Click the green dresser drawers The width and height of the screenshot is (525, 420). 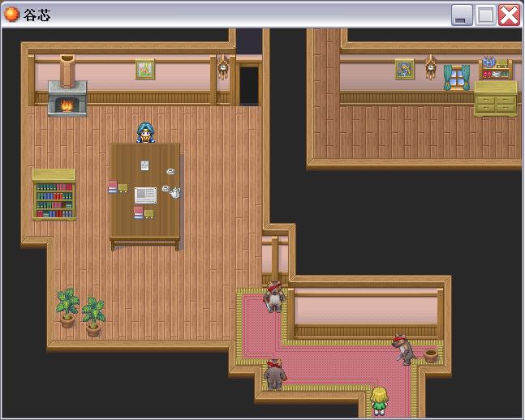pyautogui.click(x=496, y=98)
